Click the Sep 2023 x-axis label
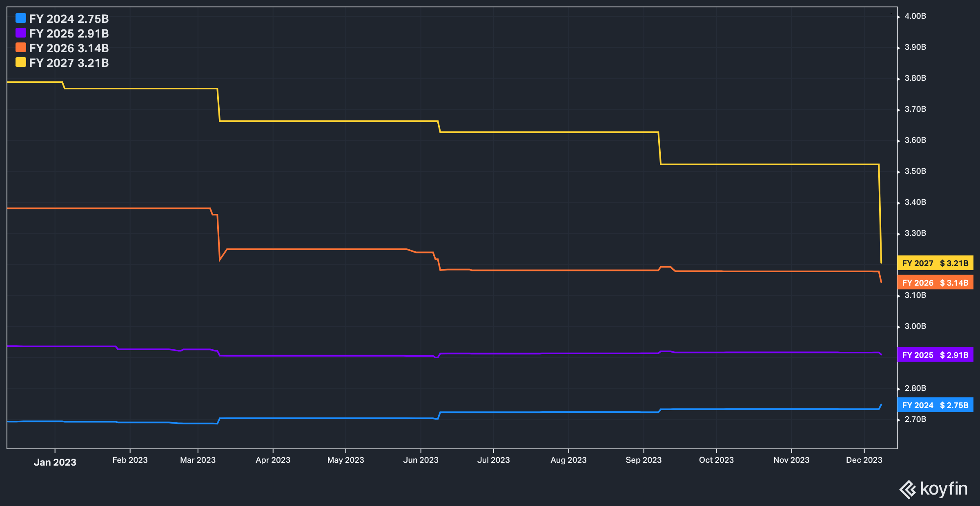This screenshot has width=980, height=506. point(644,460)
